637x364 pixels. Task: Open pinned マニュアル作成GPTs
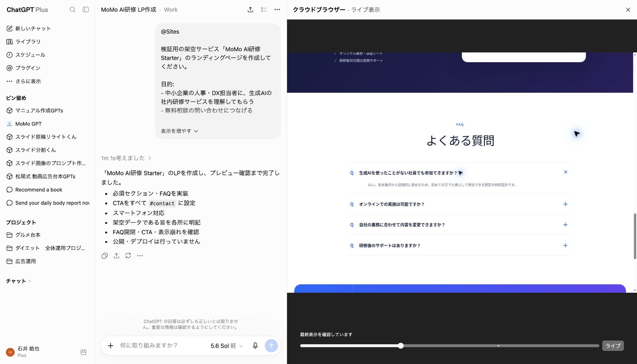pyautogui.click(x=35, y=110)
